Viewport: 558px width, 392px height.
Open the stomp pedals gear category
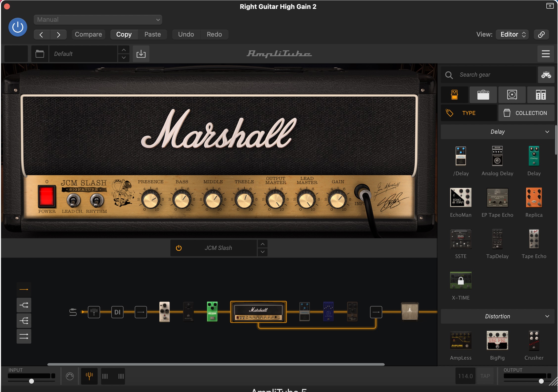click(454, 95)
